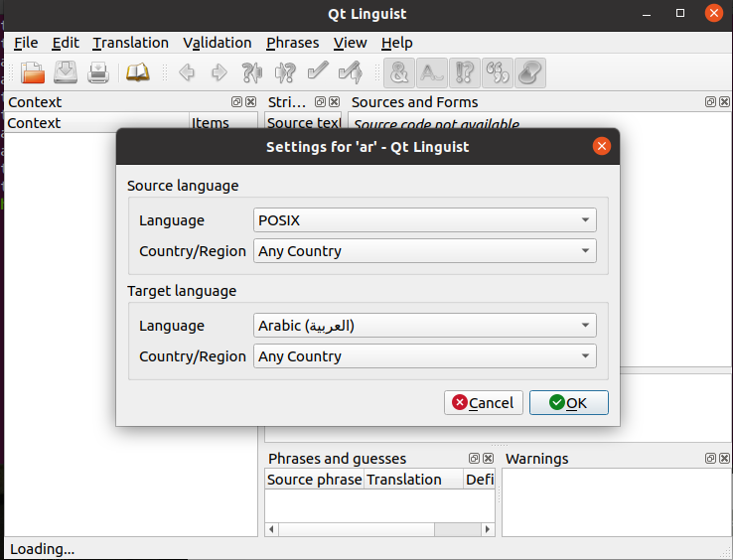Toggle phrase matches validation icon
This screenshot has height=560, width=733.
point(498,72)
